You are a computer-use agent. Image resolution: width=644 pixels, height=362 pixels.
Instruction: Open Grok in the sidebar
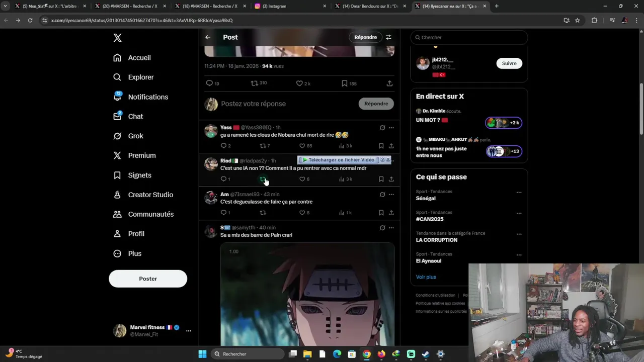128,136
